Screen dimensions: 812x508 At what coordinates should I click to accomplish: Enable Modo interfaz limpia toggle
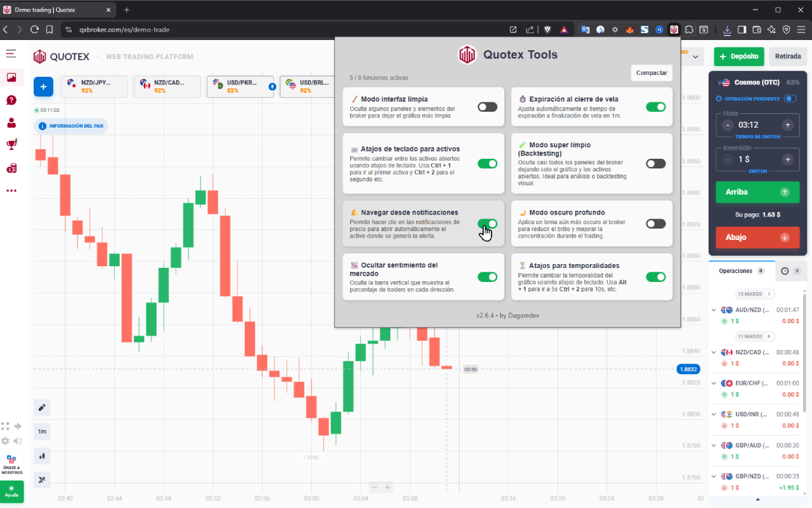coord(487,107)
